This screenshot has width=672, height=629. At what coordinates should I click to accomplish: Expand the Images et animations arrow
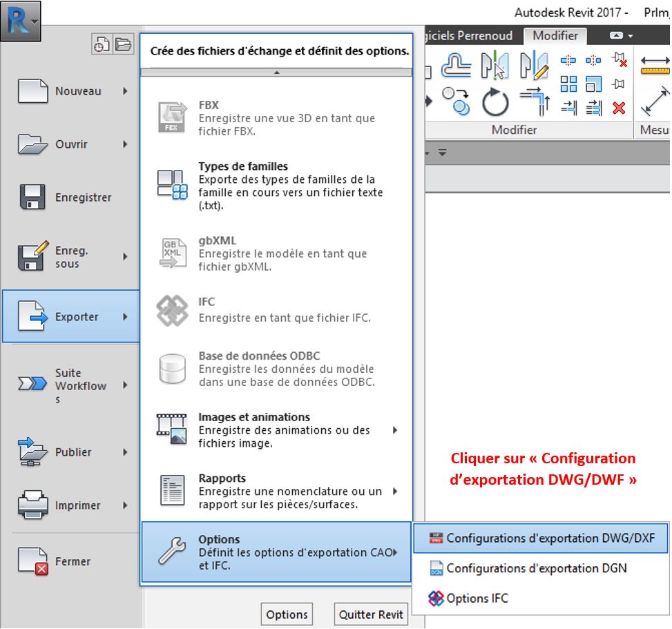coord(395,429)
